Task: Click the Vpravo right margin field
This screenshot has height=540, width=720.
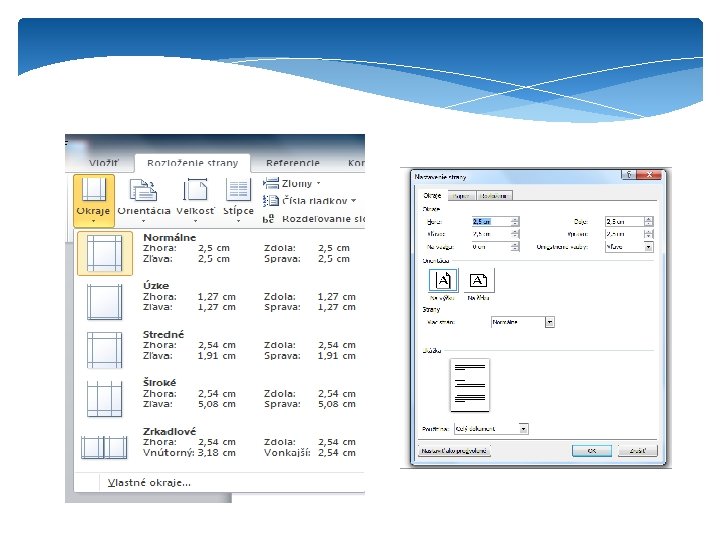Action: [x=624, y=234]
